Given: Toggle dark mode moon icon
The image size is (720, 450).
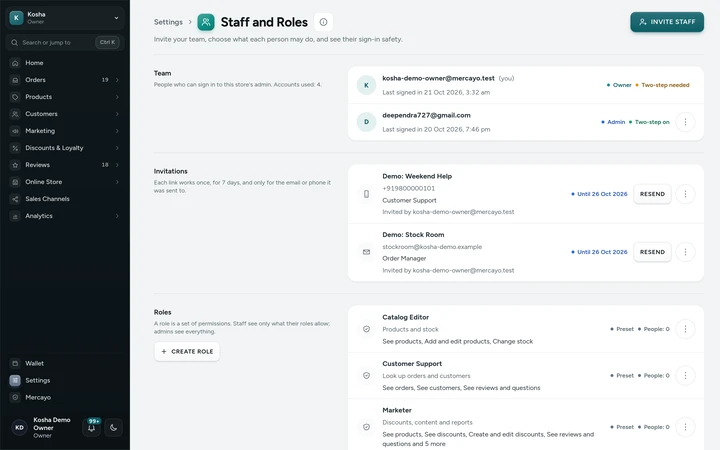Looking at the screenshot, I should click(x=113, y=428).
